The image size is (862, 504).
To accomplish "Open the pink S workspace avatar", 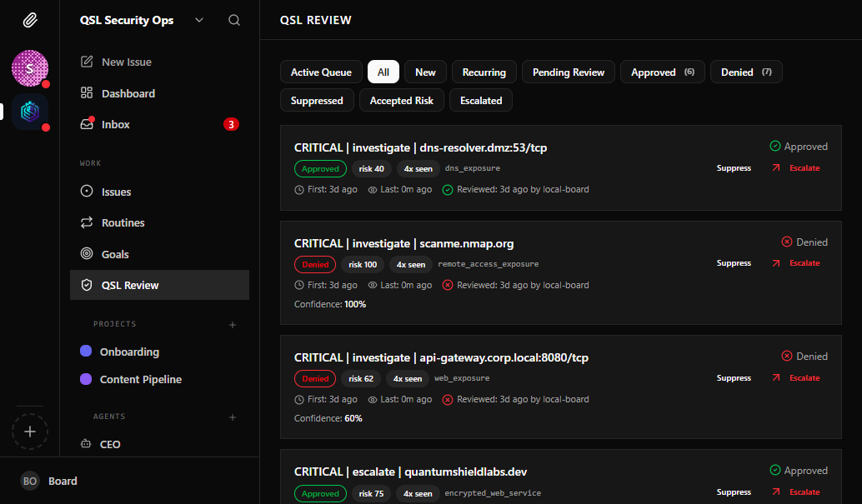I will point(30,68).
